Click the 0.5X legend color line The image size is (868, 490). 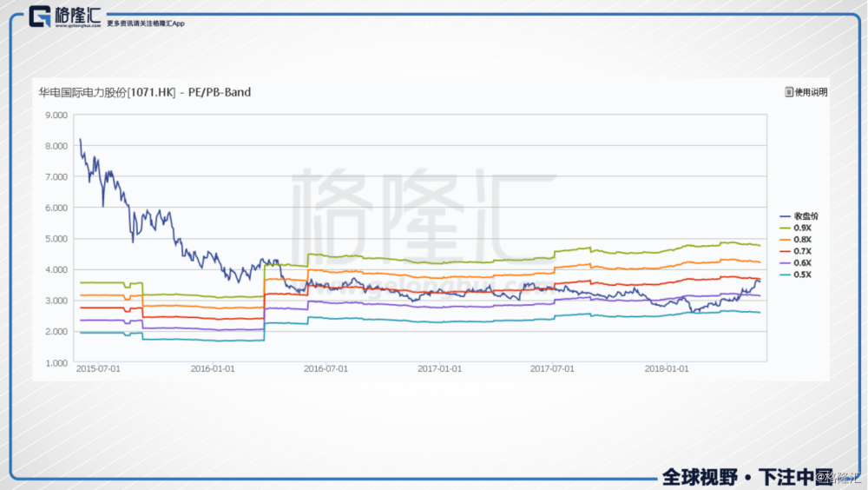click(786, 275)
